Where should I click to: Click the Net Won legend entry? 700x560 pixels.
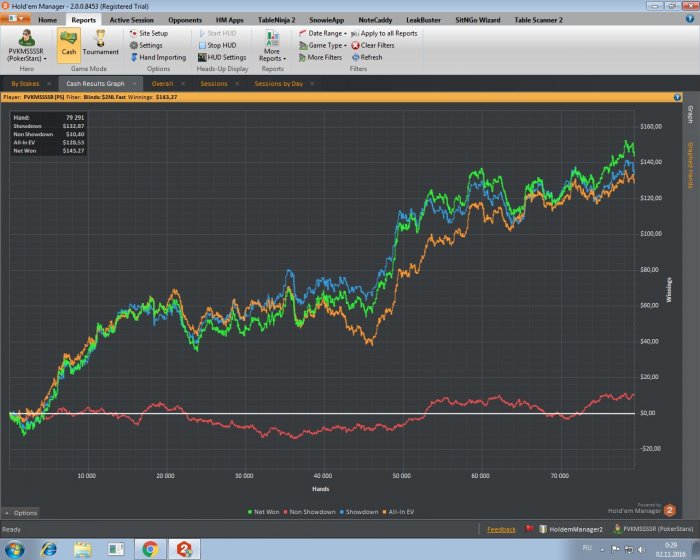(265, 511)
